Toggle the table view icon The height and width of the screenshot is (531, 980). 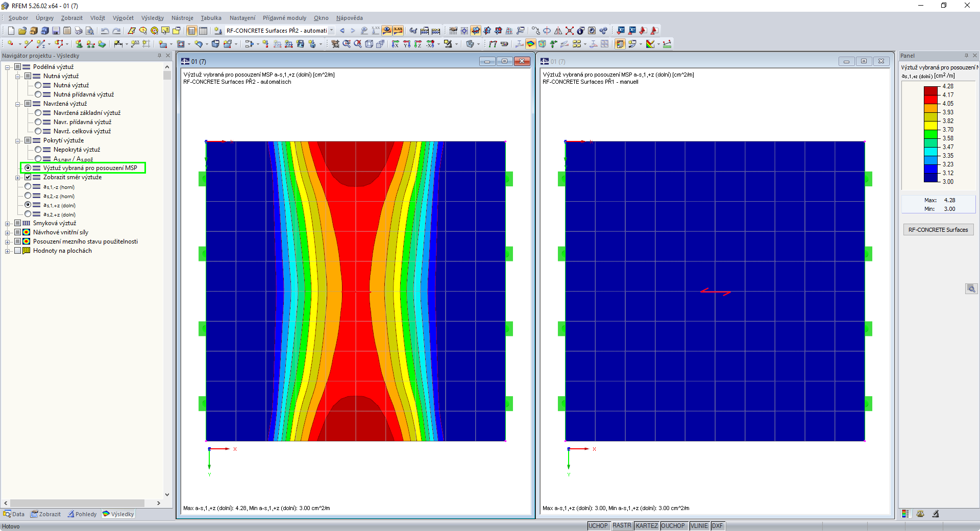203,31
